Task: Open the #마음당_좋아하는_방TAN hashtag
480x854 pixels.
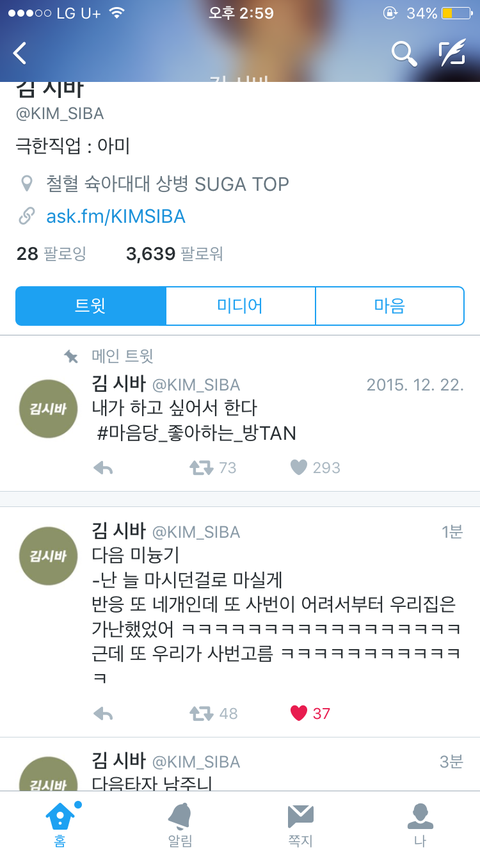Action: pos(196,433)
